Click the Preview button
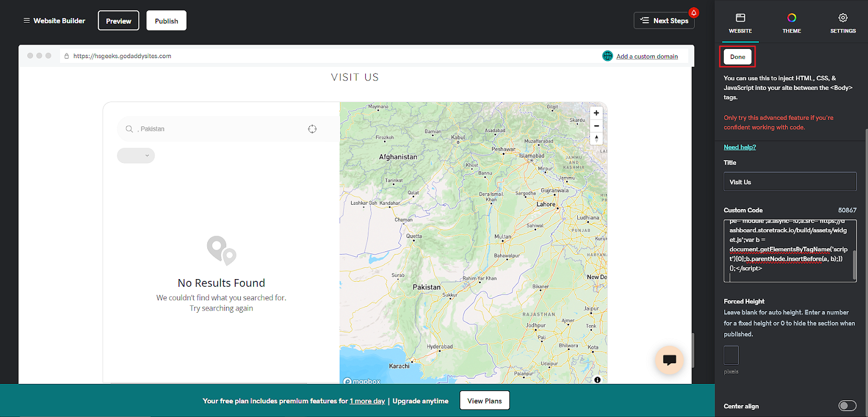The image size is (868, 417). click(118, 21)
